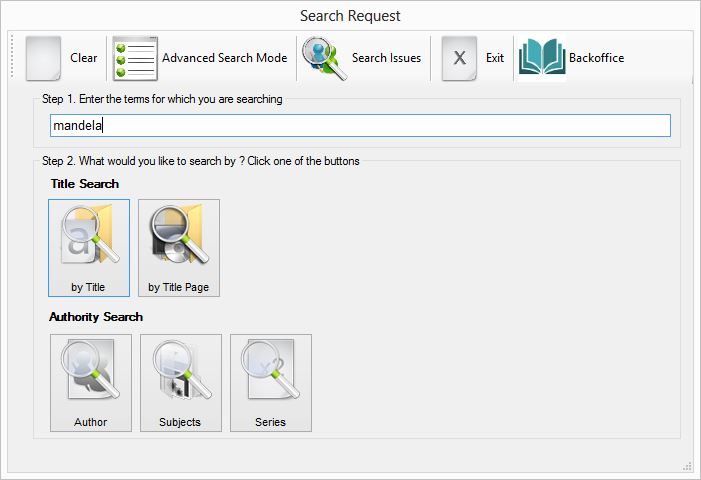701x480 pixels.
Task: Search by Title Page button
Action: point(179,248)
